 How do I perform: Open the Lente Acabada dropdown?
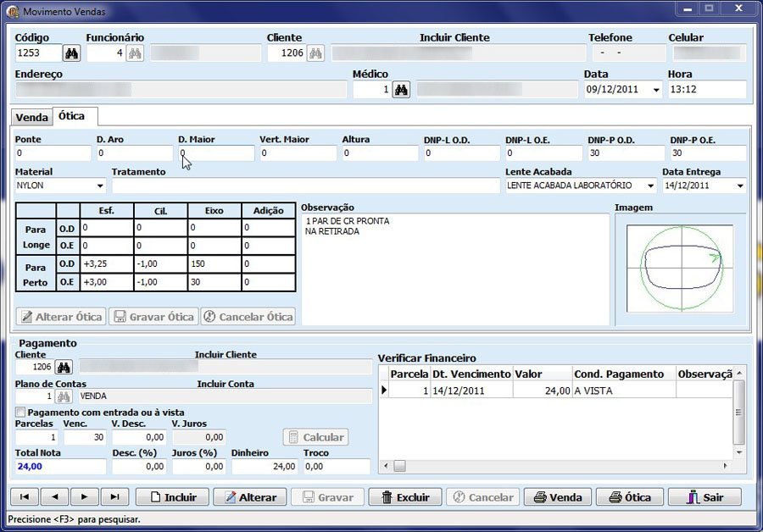(650, 186)
